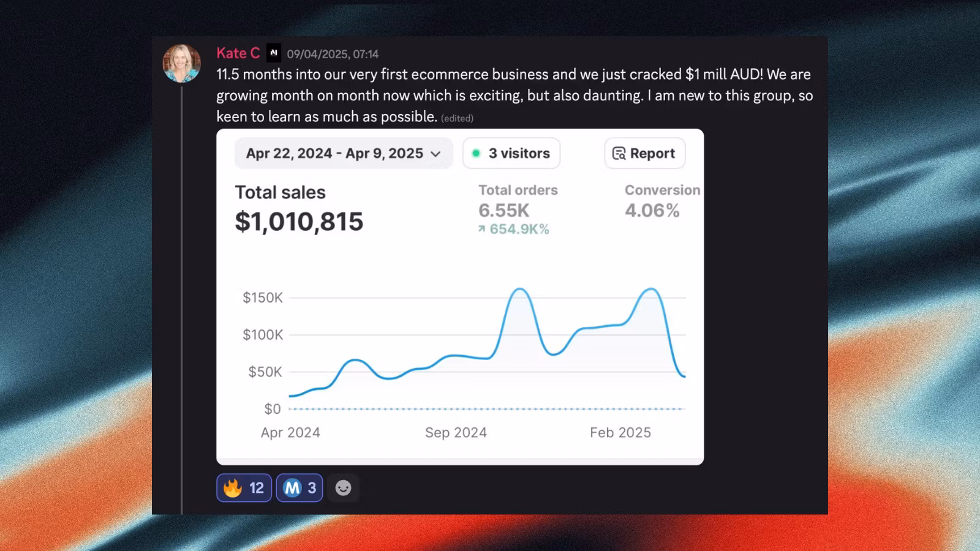Select the Total sales metric heading

pos(280,192)
